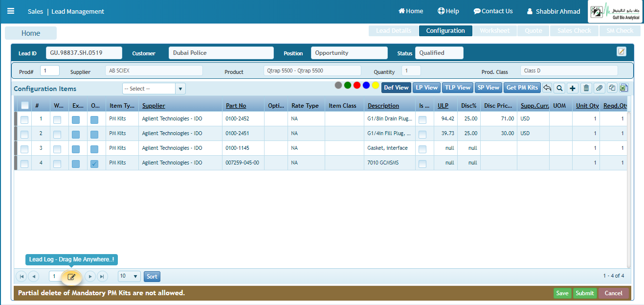Click the trash delete icon

[x=586, y=88]
